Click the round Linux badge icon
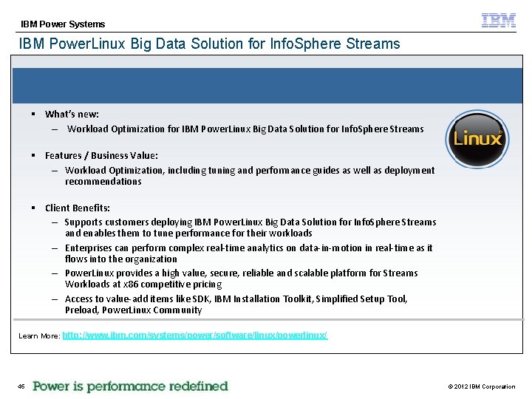The width and height of the screenshot is (532, 399). tap(477, 139)
